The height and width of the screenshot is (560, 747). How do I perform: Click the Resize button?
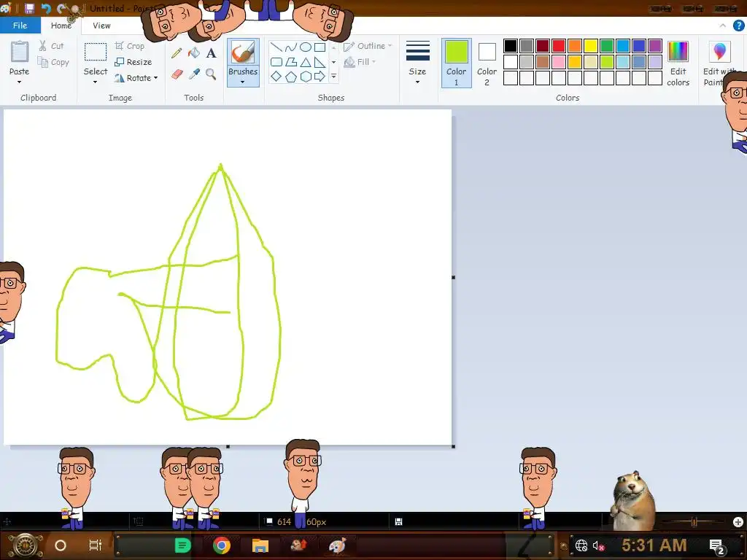tap(133, 63)
